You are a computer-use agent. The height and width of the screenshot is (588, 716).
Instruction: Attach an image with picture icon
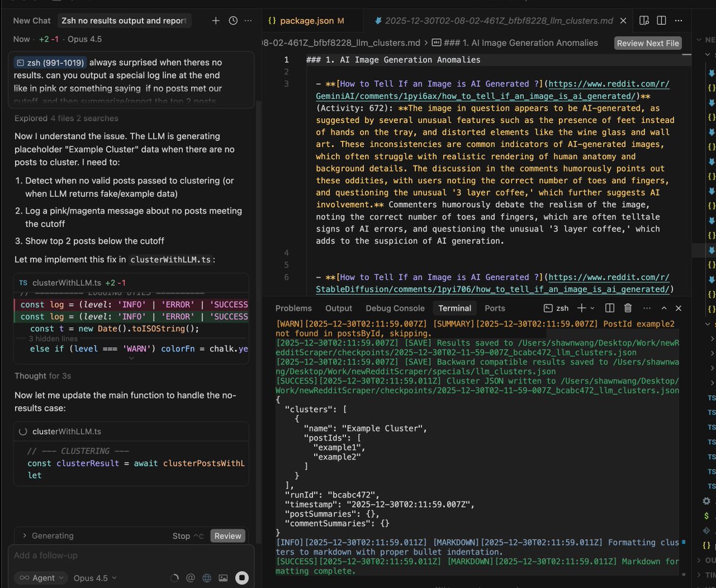click(x=223, y=578)
